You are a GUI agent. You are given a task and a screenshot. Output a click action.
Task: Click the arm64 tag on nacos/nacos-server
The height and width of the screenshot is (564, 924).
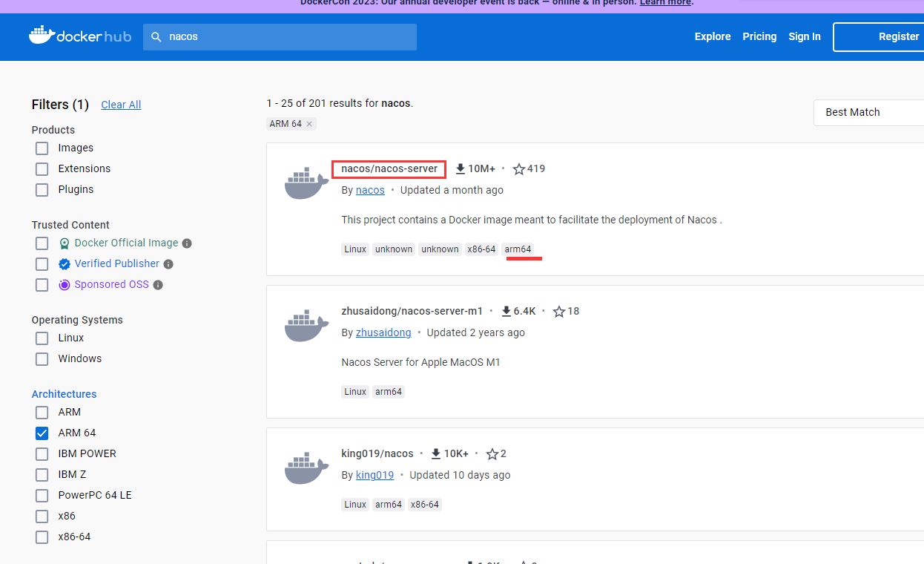click(518, 249)
